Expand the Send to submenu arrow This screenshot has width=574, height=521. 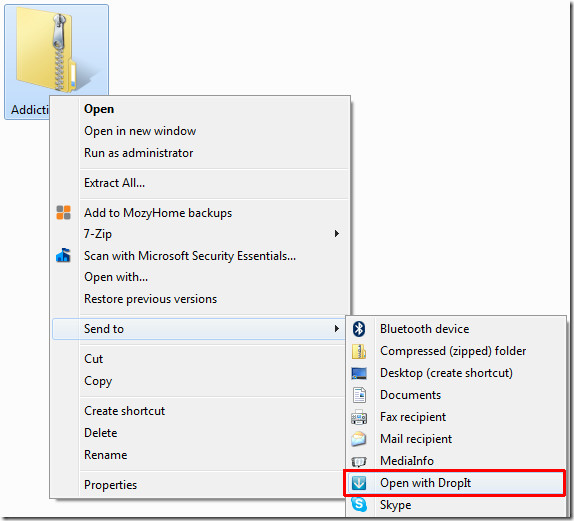[336, 328]
